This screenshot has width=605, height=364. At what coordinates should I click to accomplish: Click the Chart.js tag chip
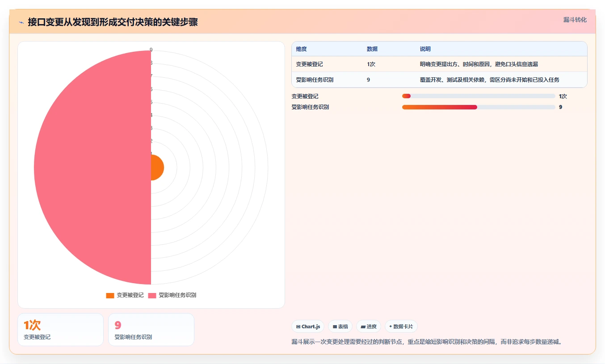[x=308, y=326]
